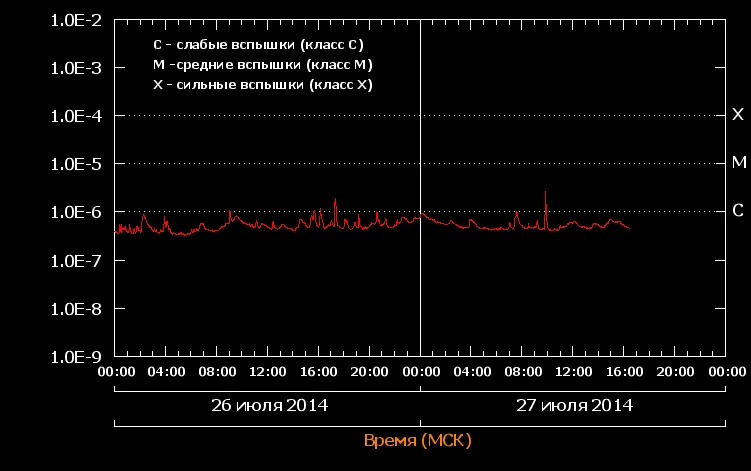Click the 1.0E-4 y-axis label

coord(76,116)
